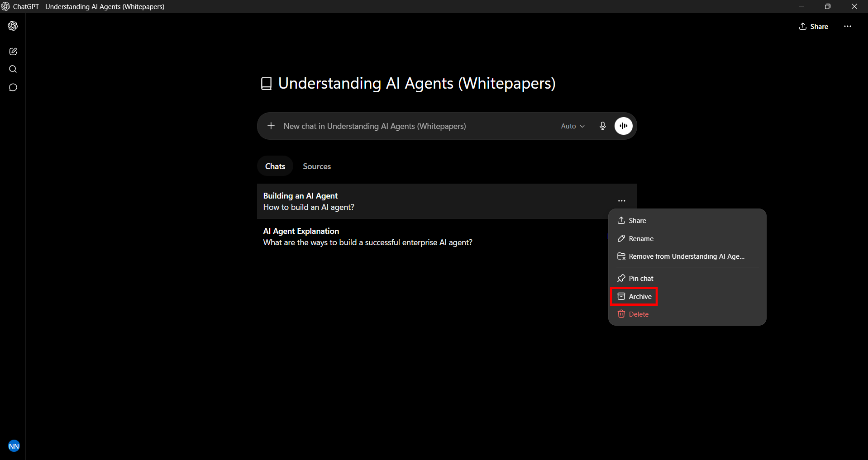Image resolution: width=868 pixels, height=460 pixels.
Task: Click the 'How to build an AI agent?' preview text
Action: click(x=309, y=207)
